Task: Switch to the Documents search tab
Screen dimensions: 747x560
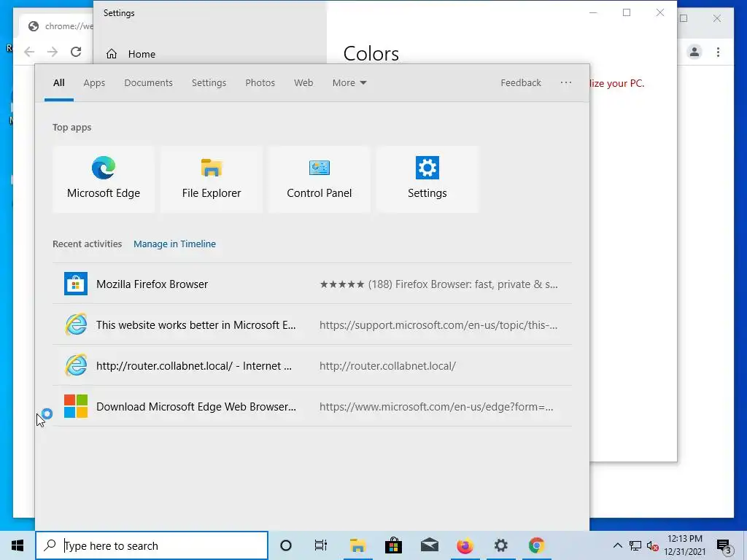Action: [148, 82]
